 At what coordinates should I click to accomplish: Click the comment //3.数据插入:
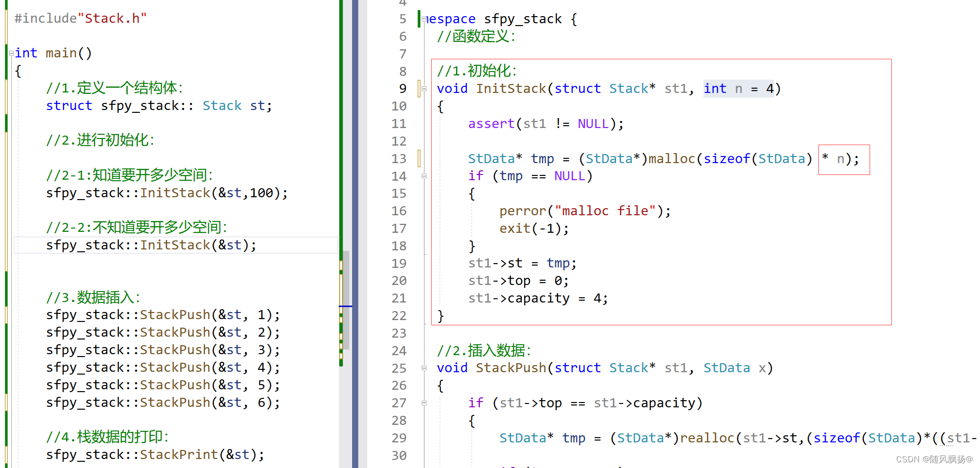click(x=93, y=298)
